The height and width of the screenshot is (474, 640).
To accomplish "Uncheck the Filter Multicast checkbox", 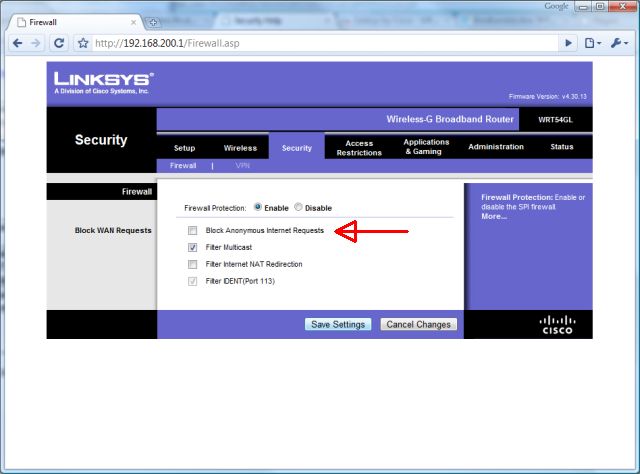I will 192,247.
